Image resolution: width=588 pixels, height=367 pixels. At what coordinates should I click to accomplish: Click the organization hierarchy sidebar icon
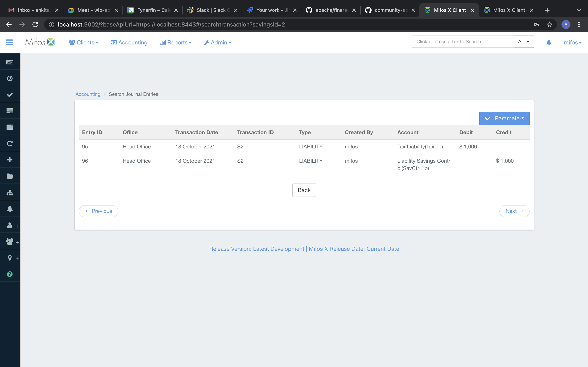10,193
